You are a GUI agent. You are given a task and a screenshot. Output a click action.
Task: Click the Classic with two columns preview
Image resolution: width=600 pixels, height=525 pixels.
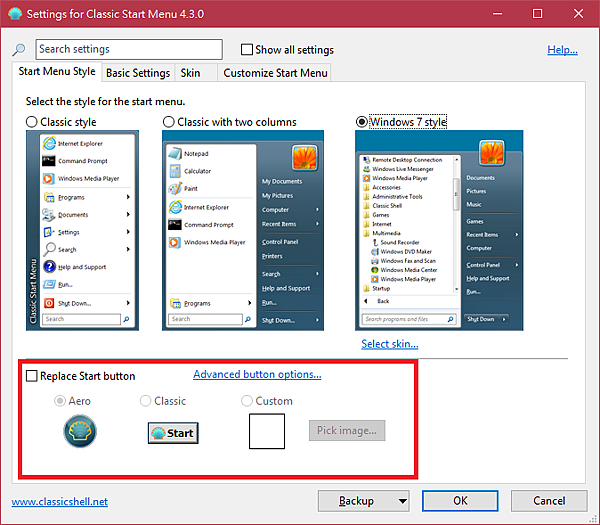[x=243, y=230]
